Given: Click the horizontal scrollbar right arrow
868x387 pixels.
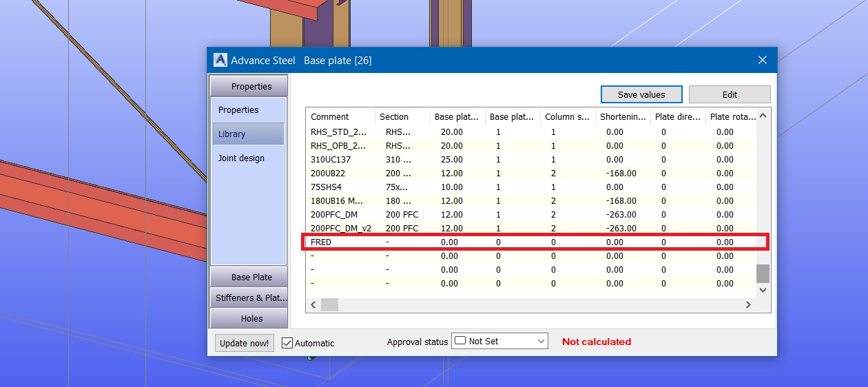Looking at the screenshot, I should pos(749,304).
